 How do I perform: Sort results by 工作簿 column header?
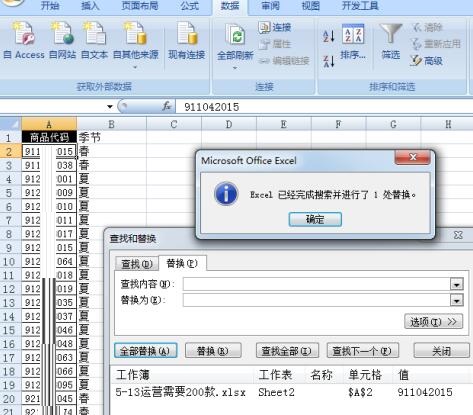[x=133, y=375]
